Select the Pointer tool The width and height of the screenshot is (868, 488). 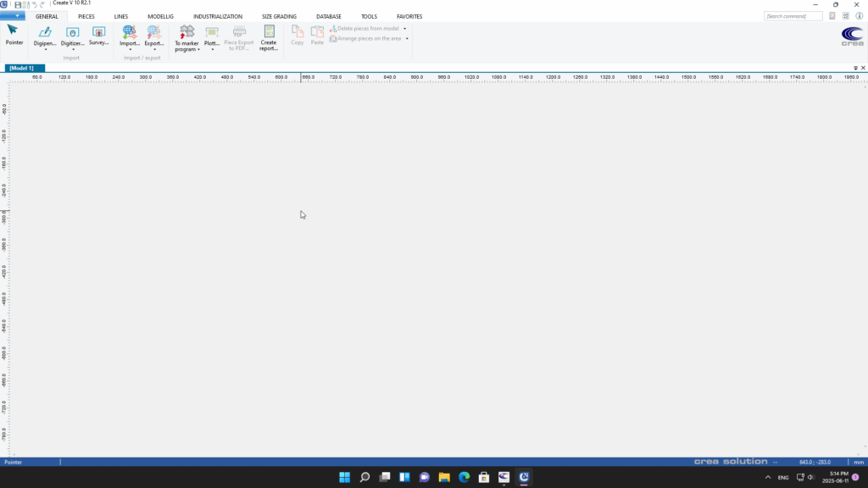(x=14, y=30)
